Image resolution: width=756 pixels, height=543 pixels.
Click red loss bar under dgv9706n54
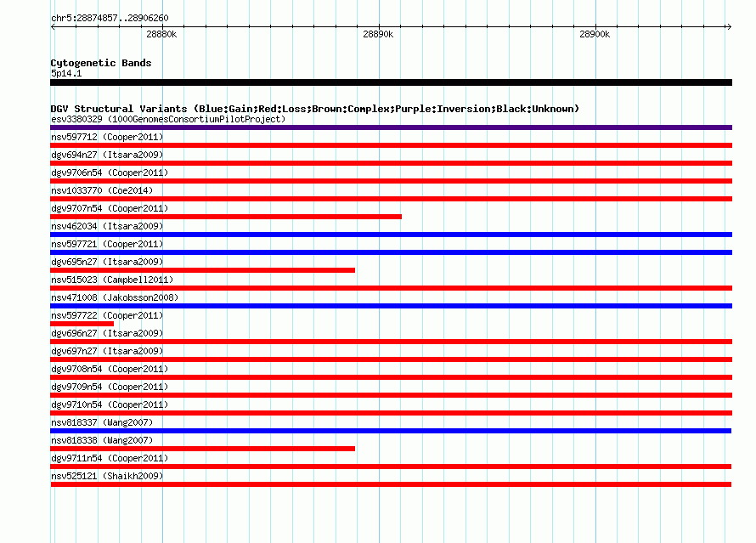click(x=391, y=181)
